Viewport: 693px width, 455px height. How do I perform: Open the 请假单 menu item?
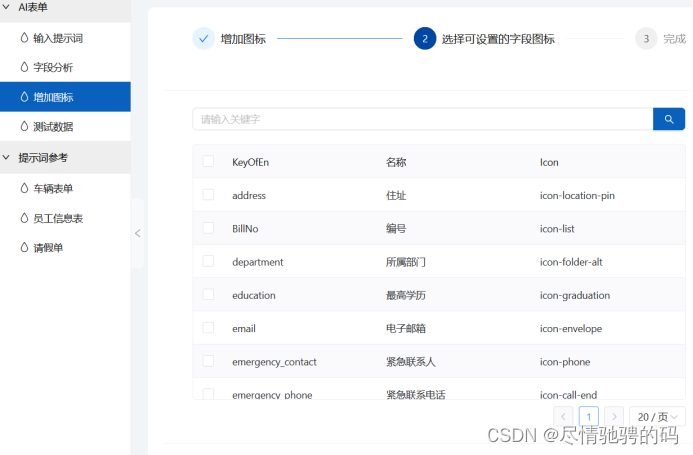click(65, 247)
